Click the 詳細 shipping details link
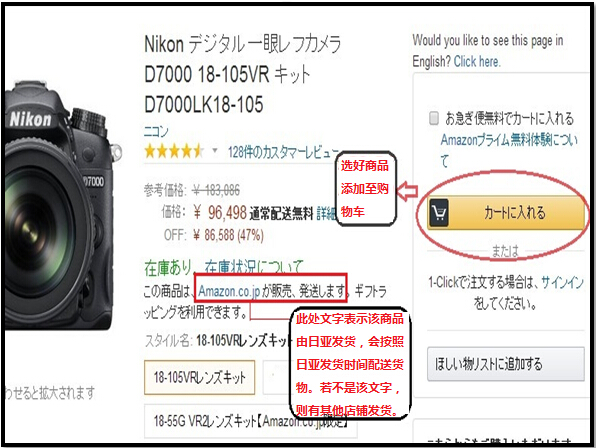 (326, 214)
